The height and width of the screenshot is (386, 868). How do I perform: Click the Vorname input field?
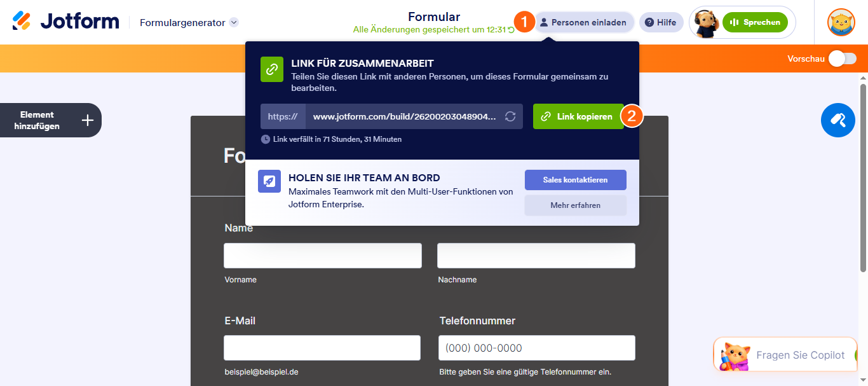point(323,256)
